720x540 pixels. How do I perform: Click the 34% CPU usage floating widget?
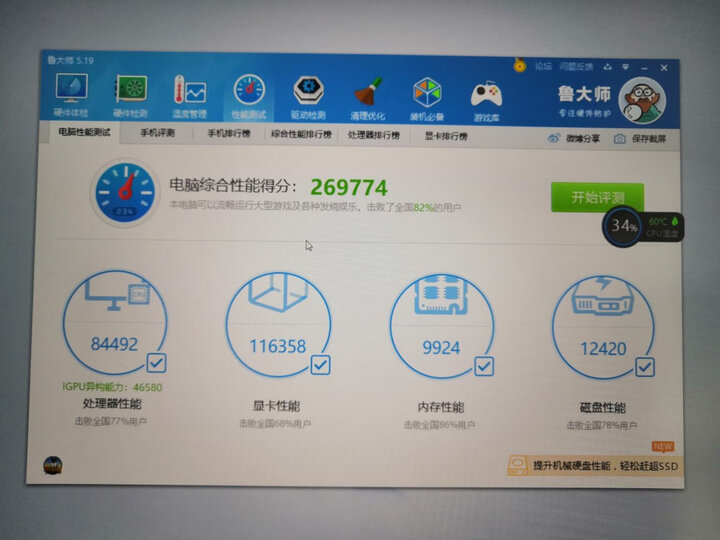pos(622,226)
